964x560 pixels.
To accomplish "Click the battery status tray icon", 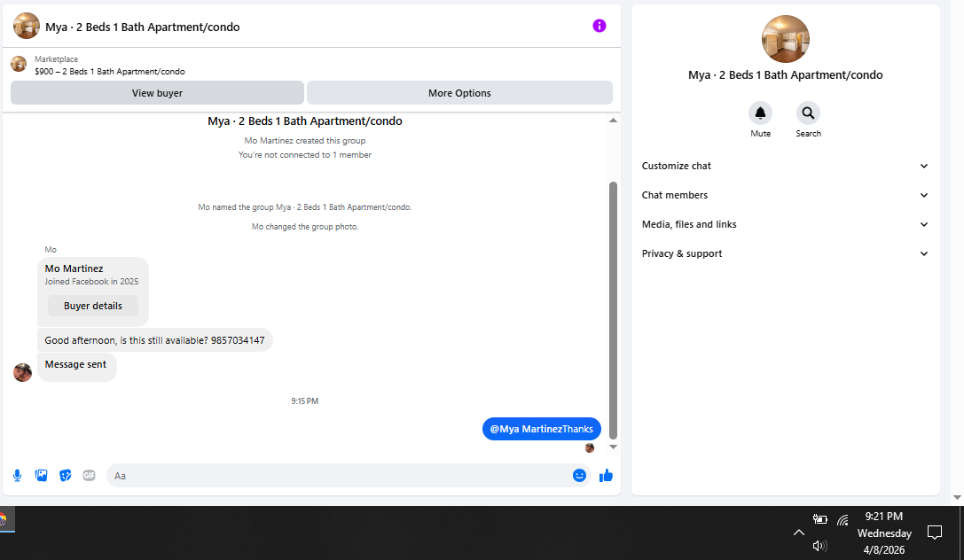I will tap(819, 519).
